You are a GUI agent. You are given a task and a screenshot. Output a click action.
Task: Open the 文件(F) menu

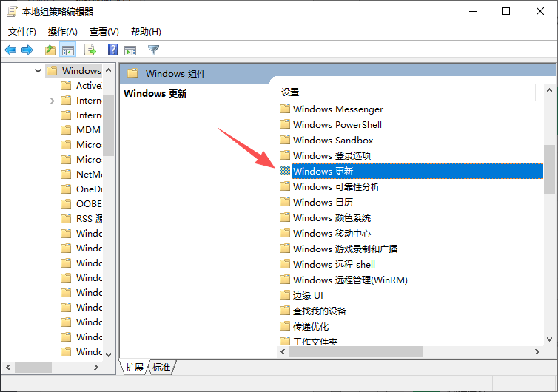click(22, 32)
